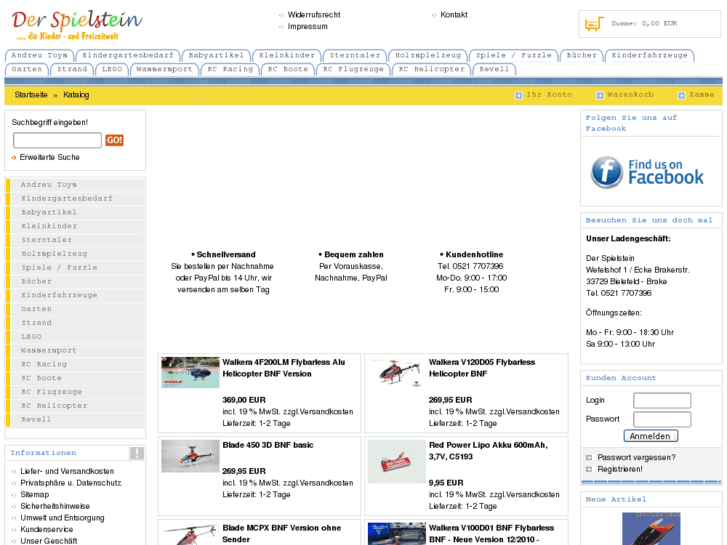Screen dimensions: 727x545
Task: Open the Erweiterte Suche link
Action: click(50, 157)
